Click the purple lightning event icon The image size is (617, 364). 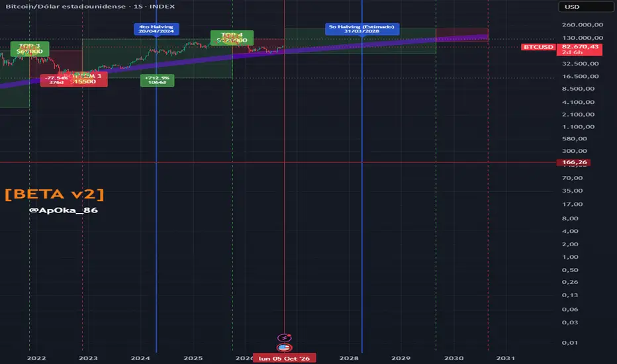coord(284,338)
